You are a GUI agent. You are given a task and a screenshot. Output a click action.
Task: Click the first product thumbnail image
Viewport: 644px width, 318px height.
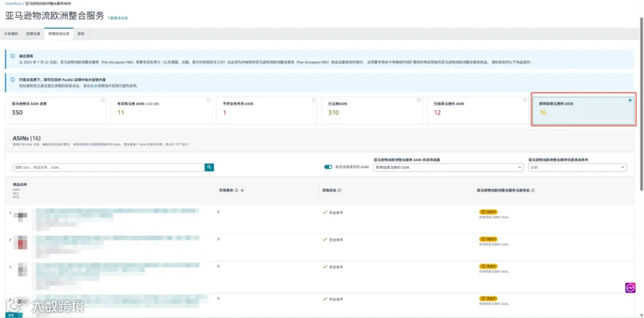tap(21, 216)
